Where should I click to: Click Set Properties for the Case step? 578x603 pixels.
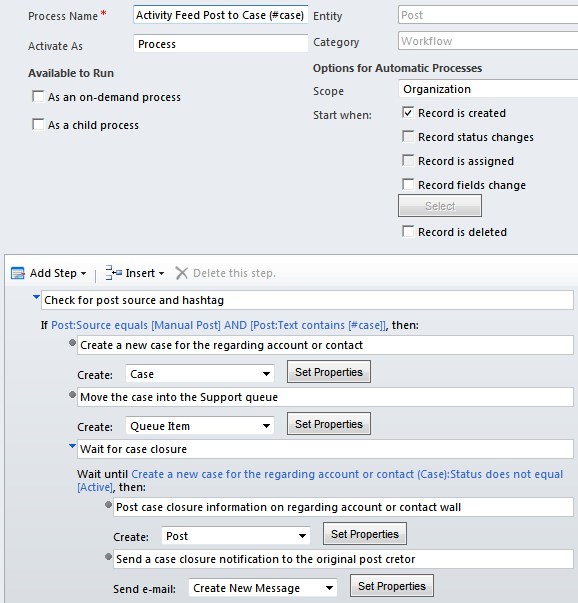click(329, 372)
